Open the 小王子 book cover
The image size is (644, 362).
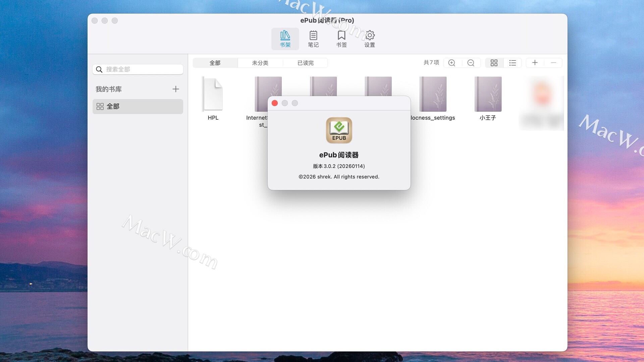tap(488, 94)
